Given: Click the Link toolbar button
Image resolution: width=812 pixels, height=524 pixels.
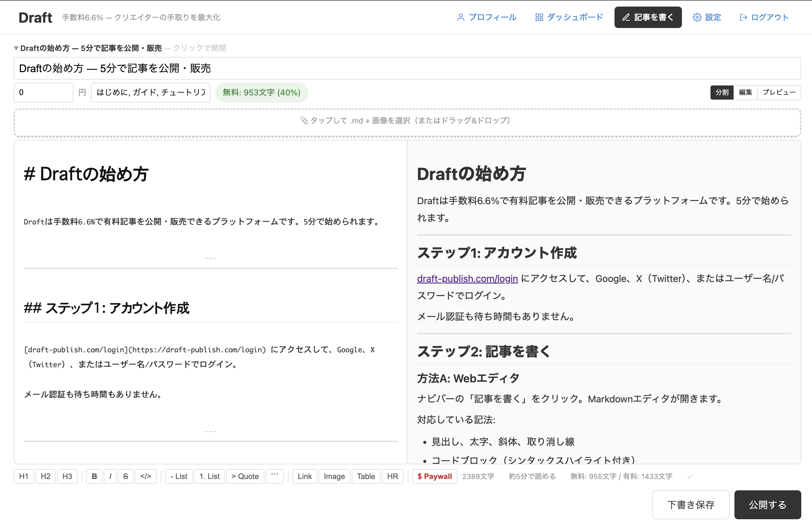Looking at the screenshot, I should 305,476.
